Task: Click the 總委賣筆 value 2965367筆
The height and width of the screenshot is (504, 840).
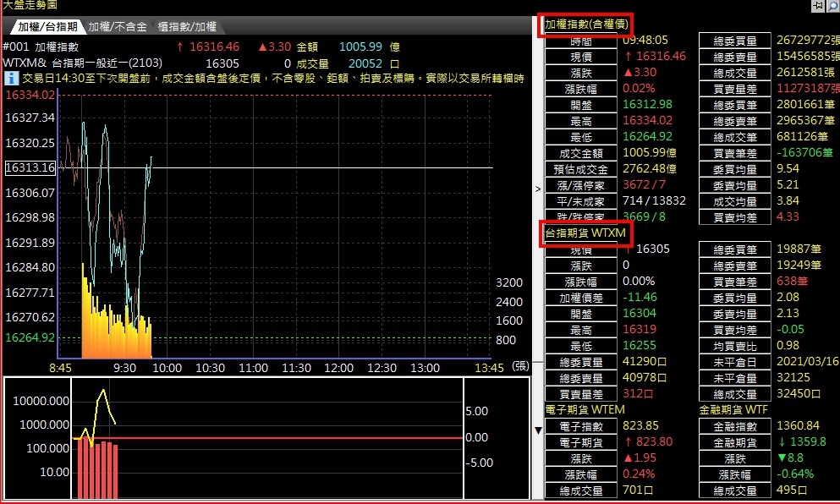Action: pos(805,121)
